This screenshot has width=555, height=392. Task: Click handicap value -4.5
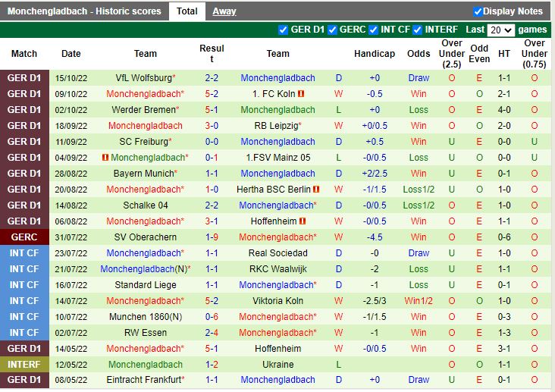(x=375, y=237)
